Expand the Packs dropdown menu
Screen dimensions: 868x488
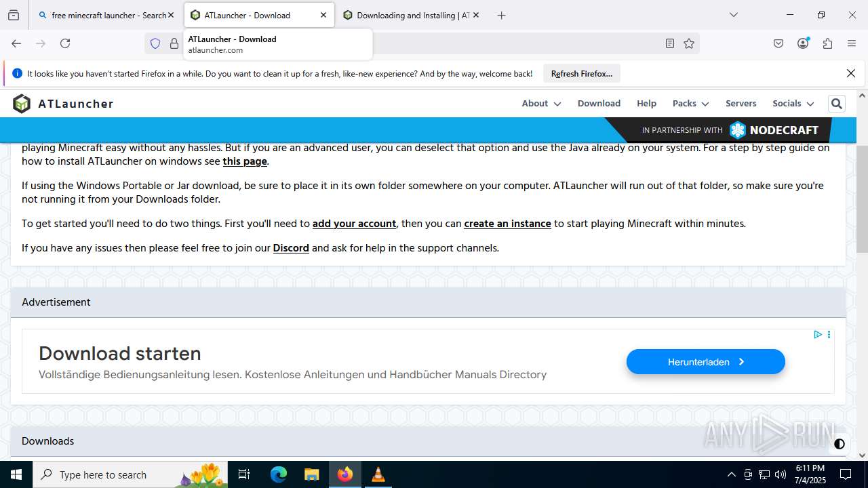(x=690, y=104)
